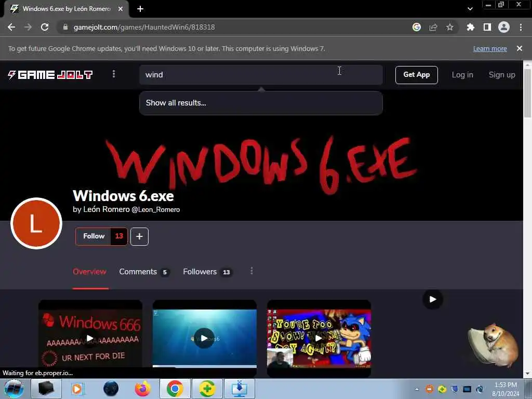Open a new browser tab
This screenshot has height=399, width=532.
[x=140, y=9]
